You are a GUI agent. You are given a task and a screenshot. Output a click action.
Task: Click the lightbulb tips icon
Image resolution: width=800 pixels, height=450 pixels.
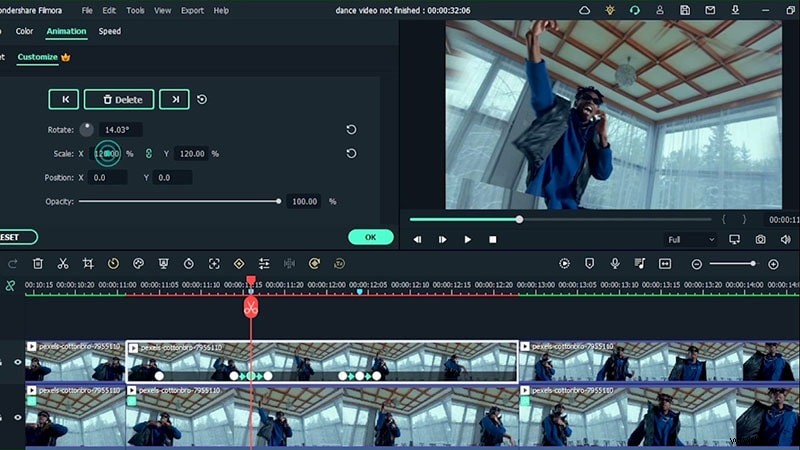[x=610, y=10]
